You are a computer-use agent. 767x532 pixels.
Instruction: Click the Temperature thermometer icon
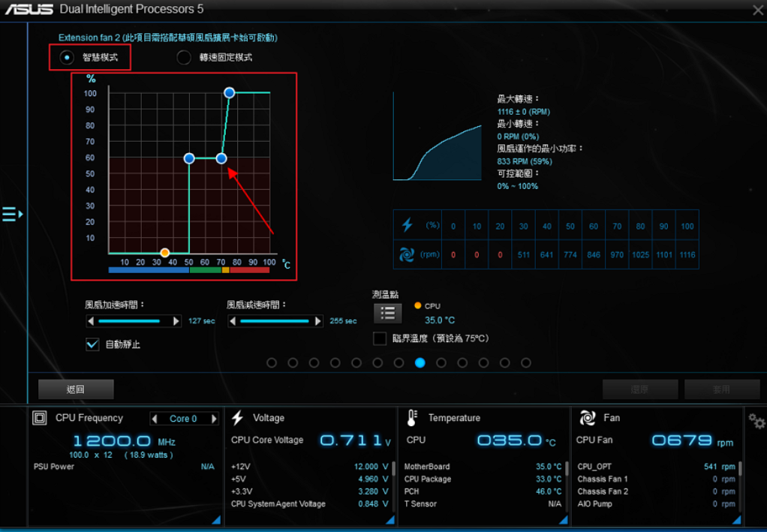[412, 418]
